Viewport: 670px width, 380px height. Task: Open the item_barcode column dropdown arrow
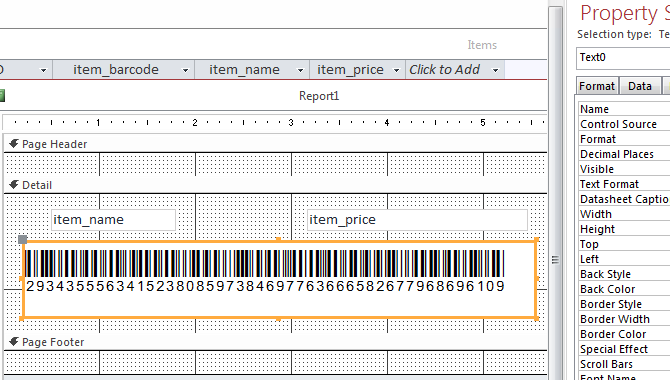tap(185, 70)
